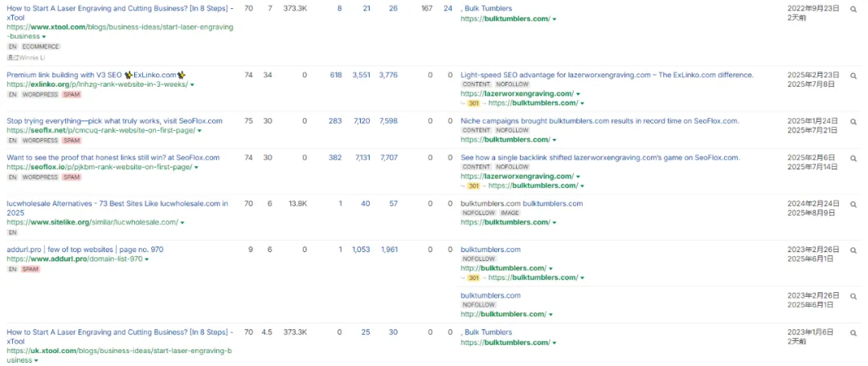Click magnifier icon beside 2024年2月24日 date
The width and height of the screenshot is (868, 366).
pos(854,204)
